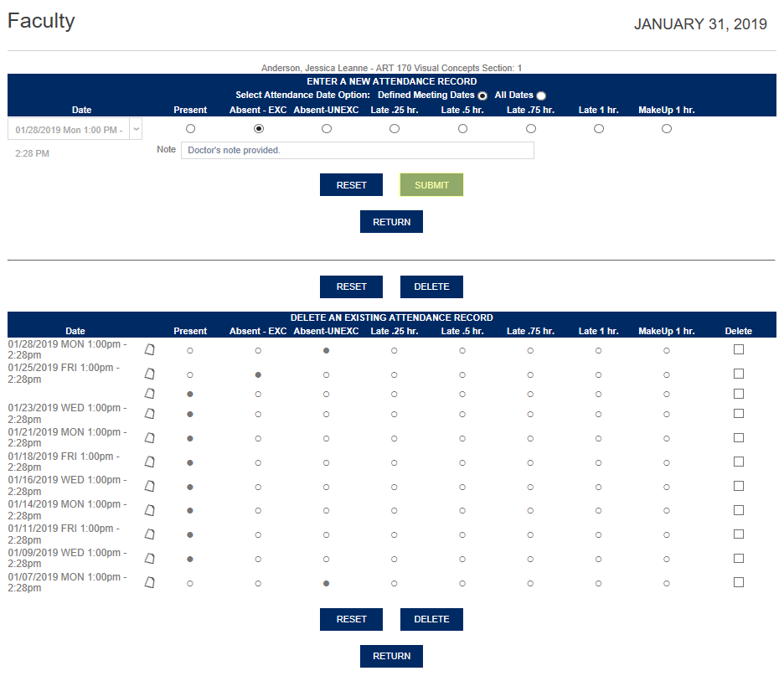This screenshot has width=784, height=676.
Task: Click Absent - EXC radio in 01/25/2019 FRI row
Action: 258,375
